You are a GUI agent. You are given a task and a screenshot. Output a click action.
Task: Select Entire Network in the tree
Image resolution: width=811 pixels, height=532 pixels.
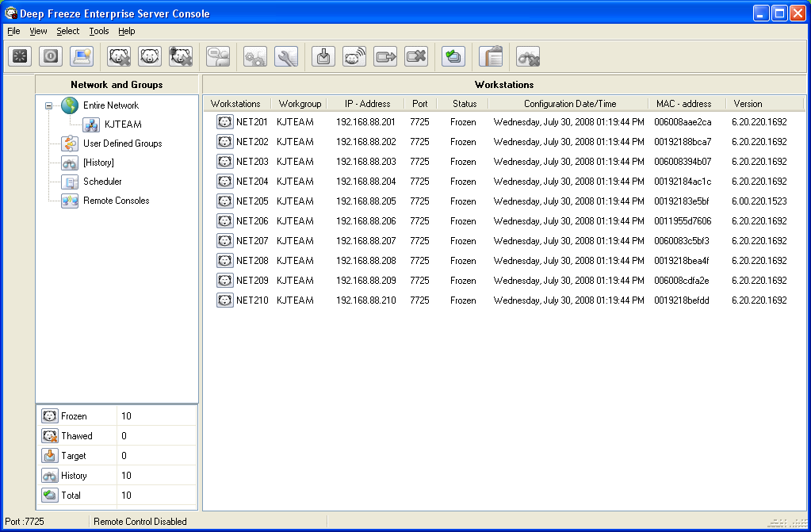pyautogui.click(x=111, y=105)
